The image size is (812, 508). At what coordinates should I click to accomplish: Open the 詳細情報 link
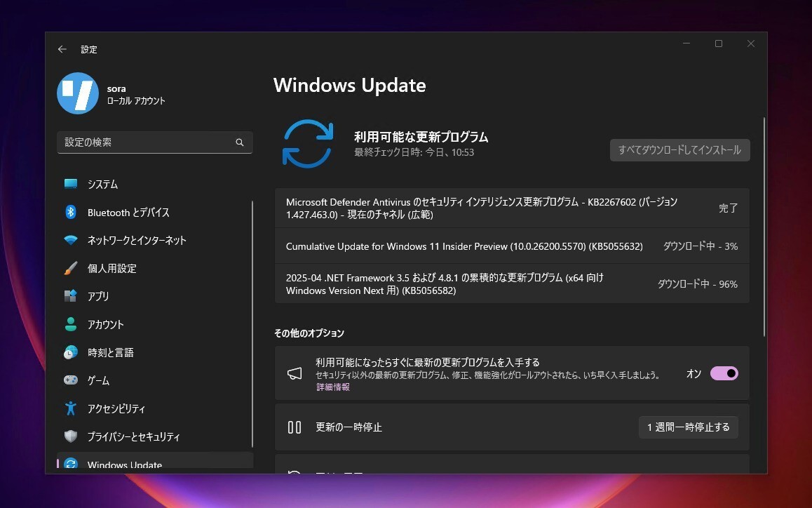(x=333, y=387)
